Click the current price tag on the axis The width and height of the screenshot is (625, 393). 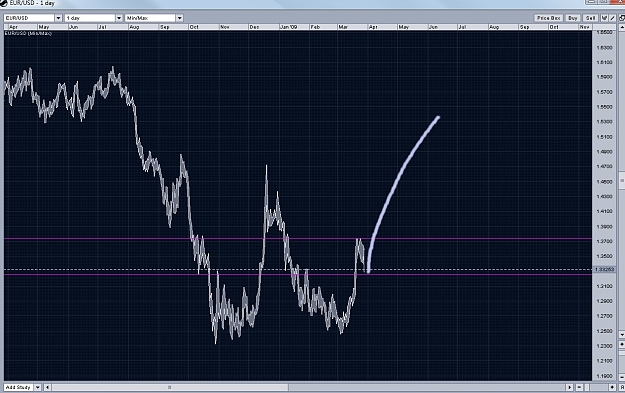click(604, 270)
